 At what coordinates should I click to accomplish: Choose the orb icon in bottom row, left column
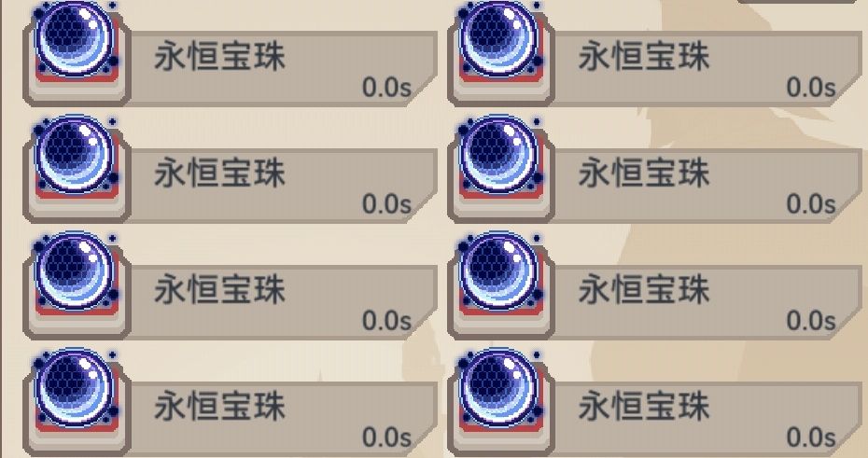76,389
